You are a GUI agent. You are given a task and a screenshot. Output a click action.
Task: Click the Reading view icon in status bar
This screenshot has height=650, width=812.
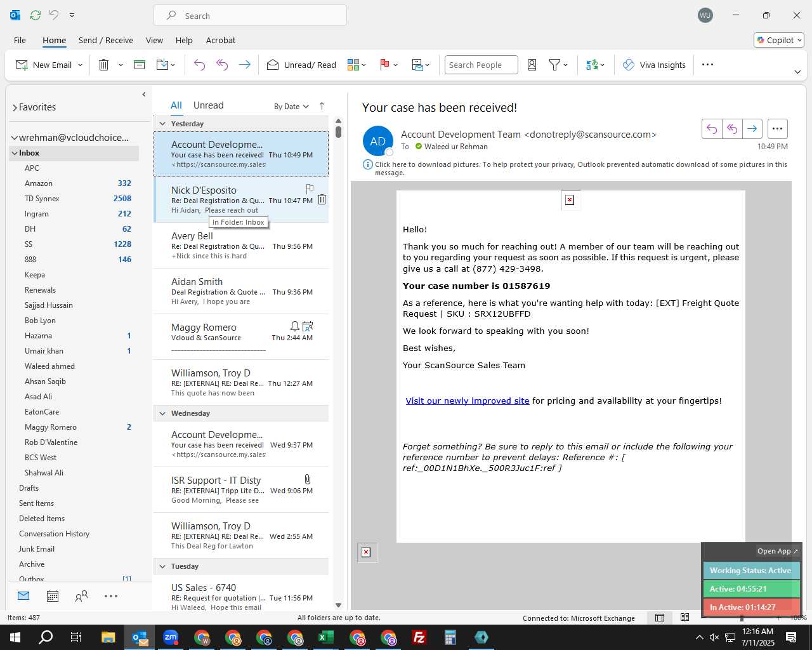coord(684,618)
